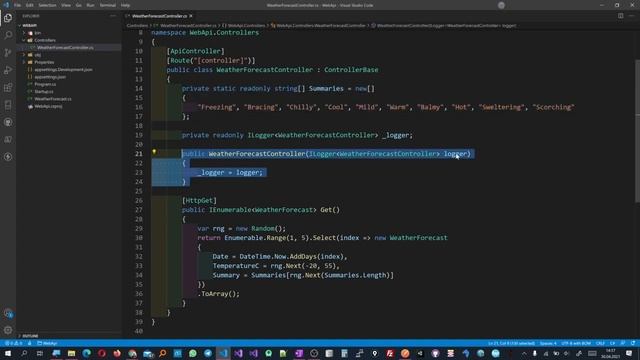640x360 pixels.
Task: Open Opera browser from taskbar
Action: 102,353
